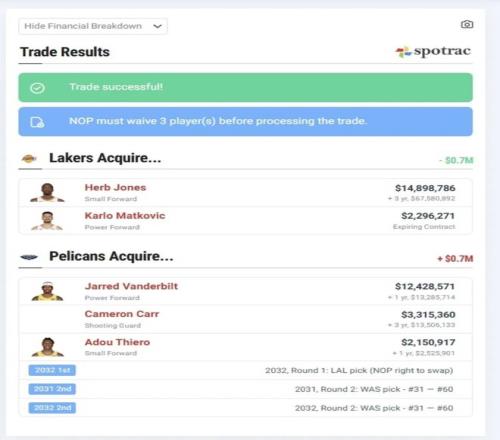
Task: Click the Spotrac logo
Action: pos(433,51)
